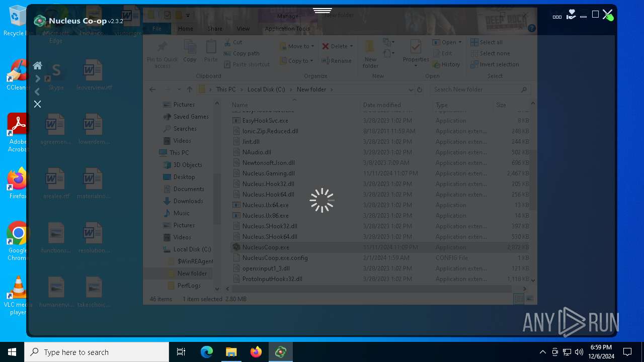Launch Microsoft Edge from the taskbar
Screen dimensions: 644x362
[207, 352]
